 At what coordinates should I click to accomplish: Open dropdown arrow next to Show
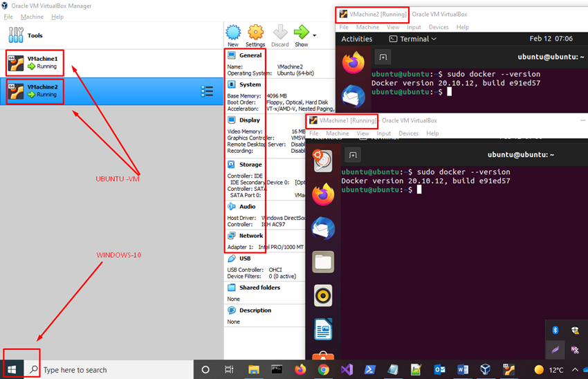click(314, 35)
